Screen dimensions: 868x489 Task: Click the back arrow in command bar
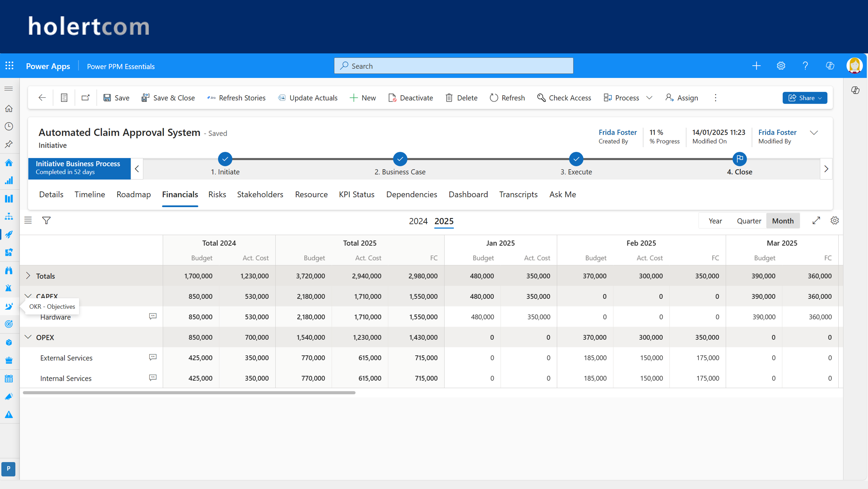pyautogui.click(x=42, y=98)
